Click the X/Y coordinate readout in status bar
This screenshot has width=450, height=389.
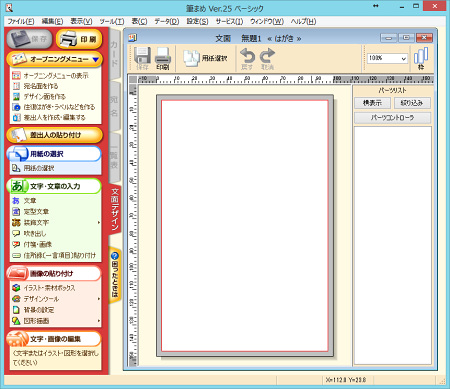pyautogui.click(x=346, y=380)
